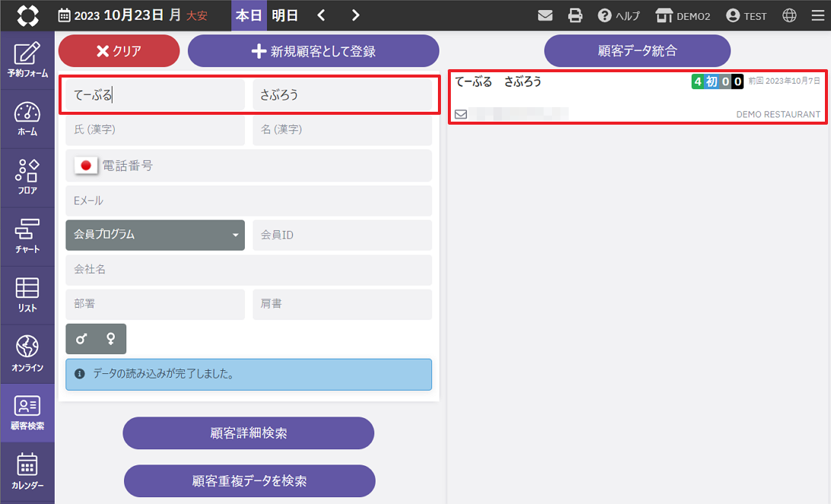Open the チャート chart view icon
The image size is (831, 504).
coord(27,236)
